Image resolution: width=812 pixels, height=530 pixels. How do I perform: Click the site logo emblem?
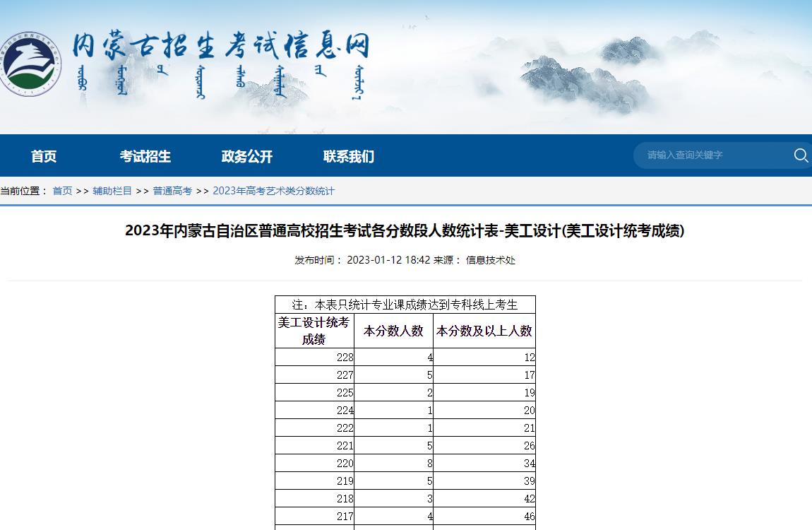click(x=29, y=63)
